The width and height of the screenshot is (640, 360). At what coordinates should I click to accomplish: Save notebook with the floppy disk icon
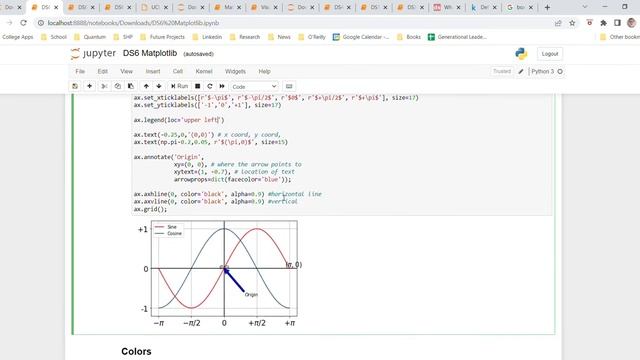[x=75, y=86]
